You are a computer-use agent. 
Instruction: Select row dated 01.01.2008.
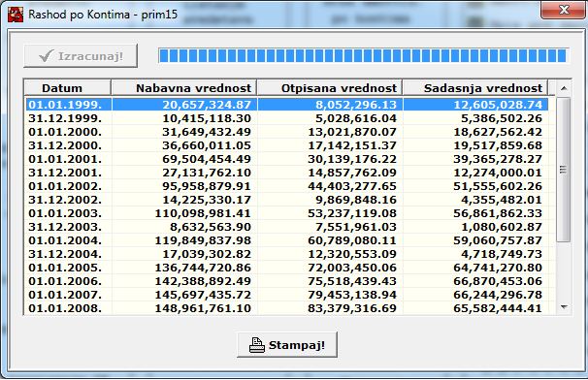[287, 308]
